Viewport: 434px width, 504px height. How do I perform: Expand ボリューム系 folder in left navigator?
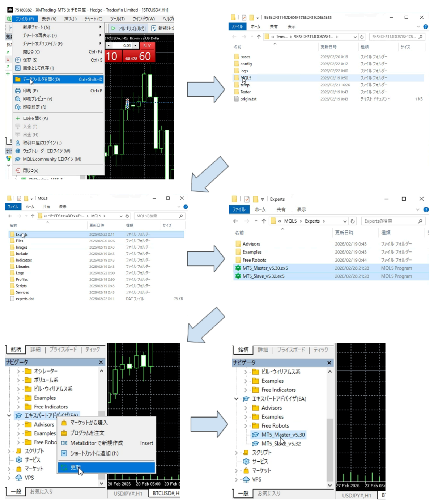coord(18,380)
